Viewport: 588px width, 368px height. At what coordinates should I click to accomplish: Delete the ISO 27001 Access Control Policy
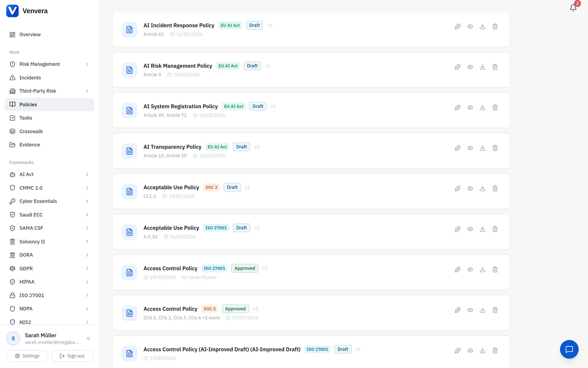[x=495, y=269]
